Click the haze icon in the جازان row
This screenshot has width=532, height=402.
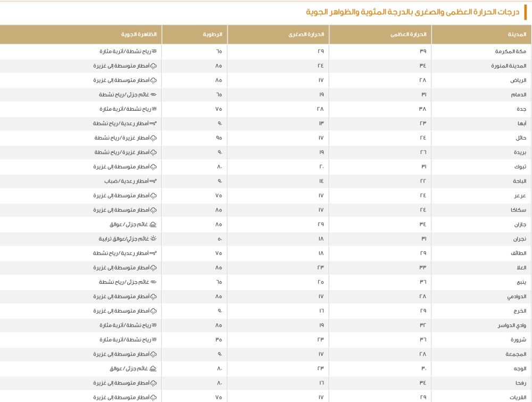pyautogui.click(x=154, y=225)
